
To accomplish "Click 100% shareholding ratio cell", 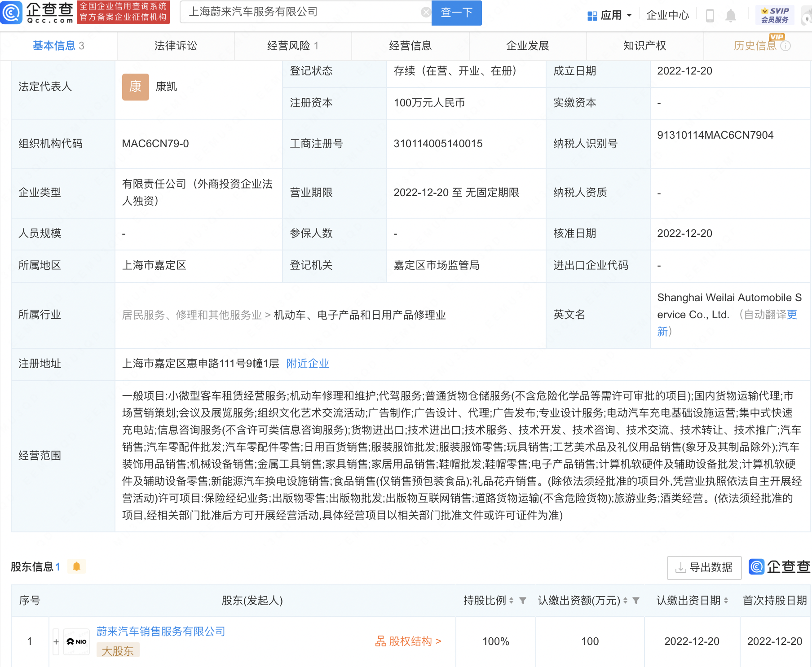I will coord(496,642).
